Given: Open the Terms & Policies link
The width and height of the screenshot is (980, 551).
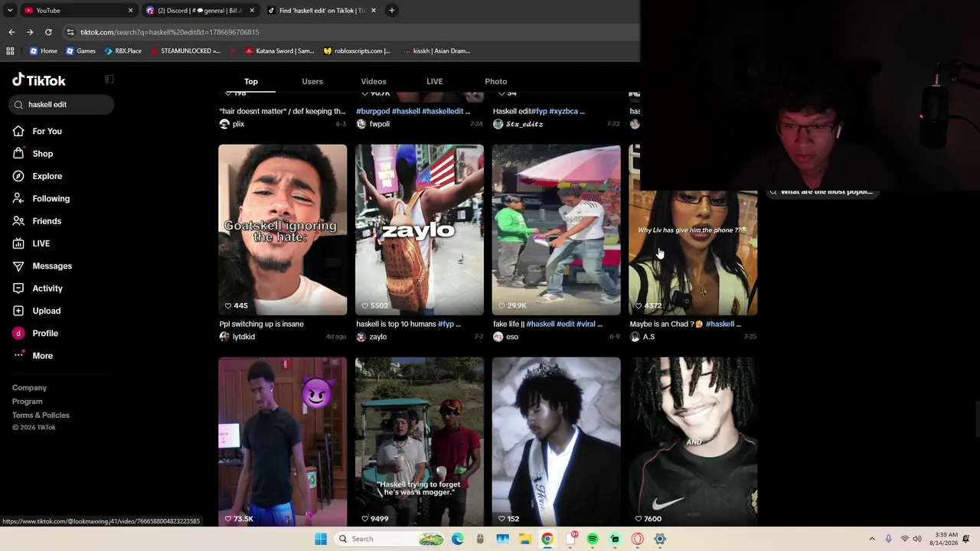Looking at the screenshot, I should [41, 416].
